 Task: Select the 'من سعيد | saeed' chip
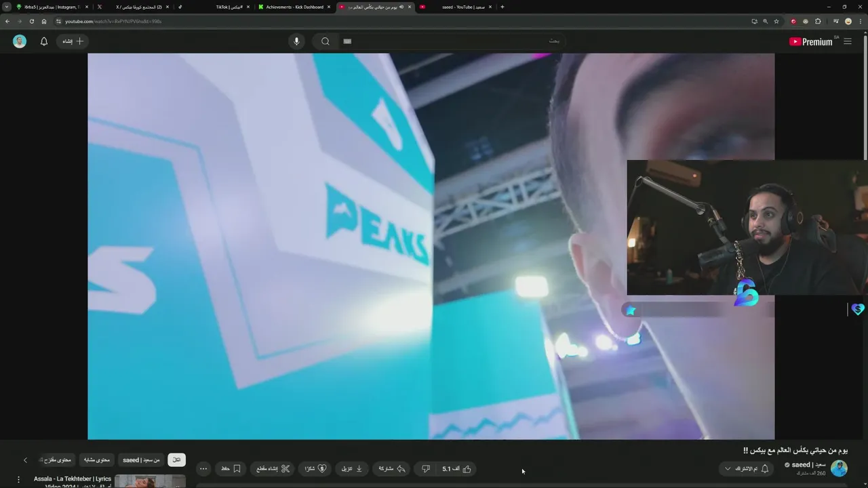point(141,460)
